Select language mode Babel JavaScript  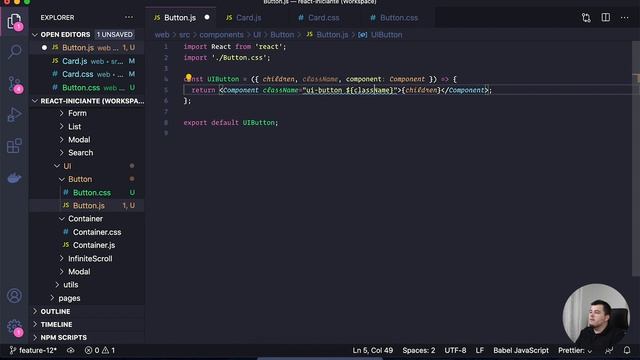[521, 350]
